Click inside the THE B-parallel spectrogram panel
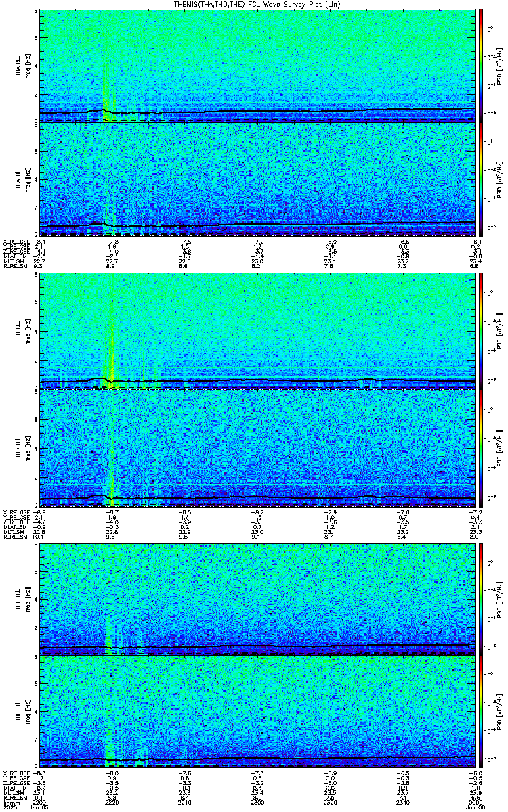Screen dimensions: 508x812 point(257,713)
